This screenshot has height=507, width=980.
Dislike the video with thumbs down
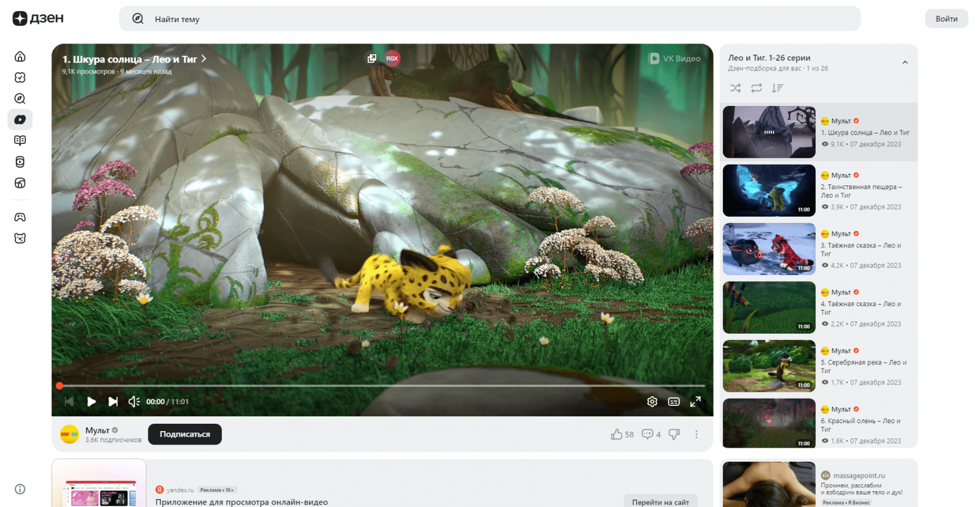674,434
